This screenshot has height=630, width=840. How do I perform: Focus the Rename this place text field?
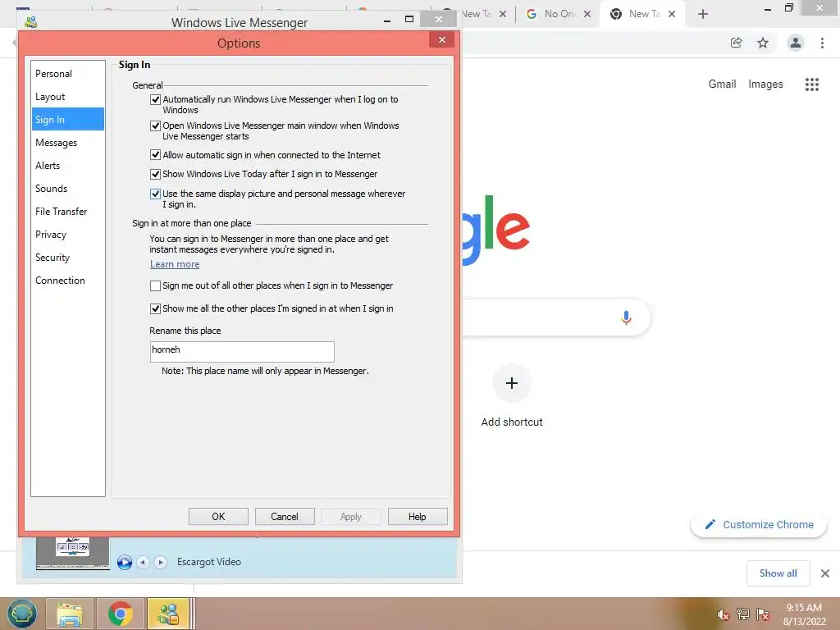[242, 351]
